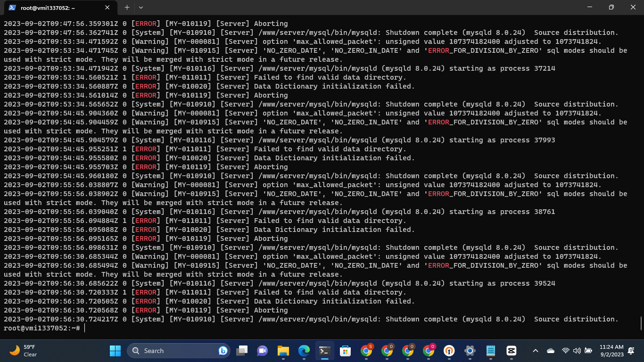Open the new tab profile dropdown arrow

coord(141,8)
